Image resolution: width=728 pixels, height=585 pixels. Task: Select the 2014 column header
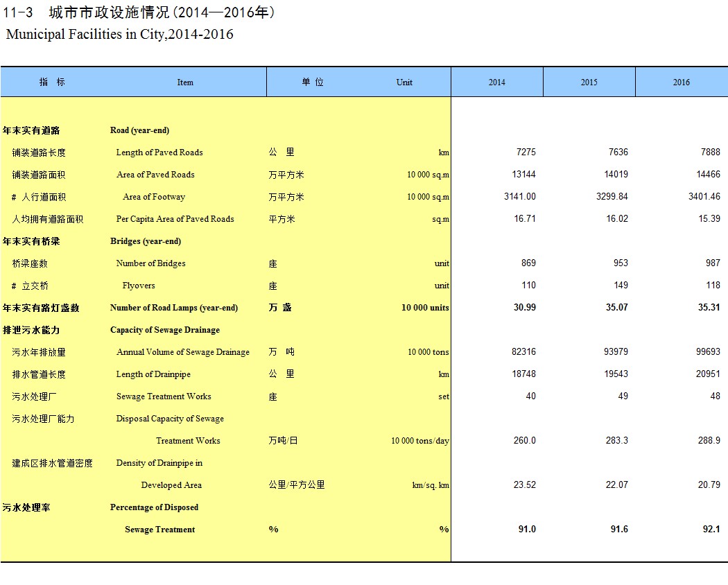tap(497, 82)
